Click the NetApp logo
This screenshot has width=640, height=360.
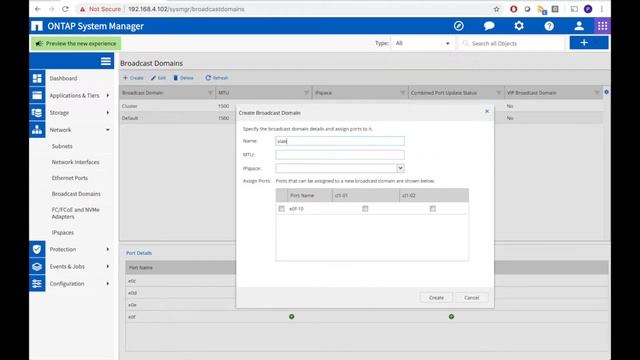pyautogui.click(x=37, y=26)
